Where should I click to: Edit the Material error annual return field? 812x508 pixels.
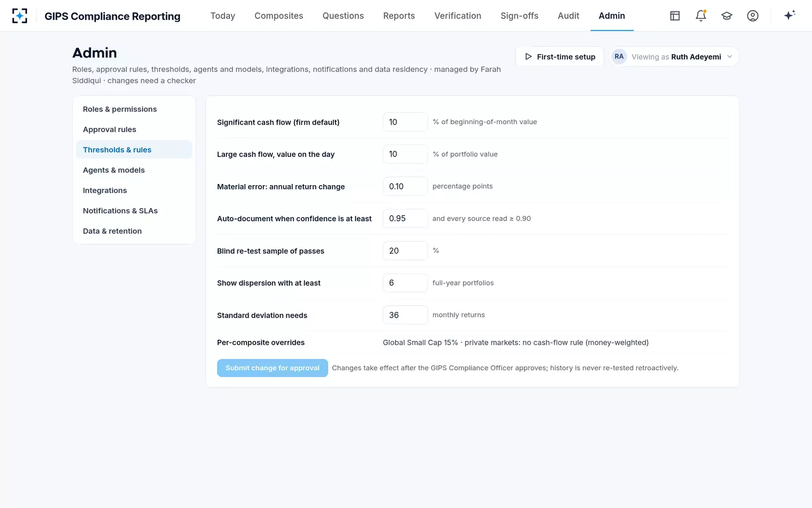(405, 186)
